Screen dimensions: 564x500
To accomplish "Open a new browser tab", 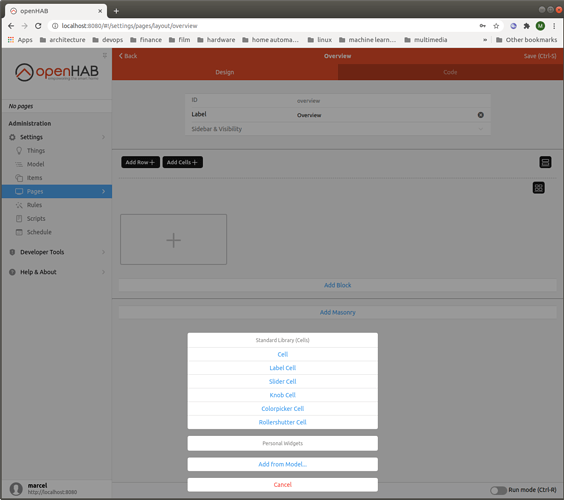I will click(116, 11).
